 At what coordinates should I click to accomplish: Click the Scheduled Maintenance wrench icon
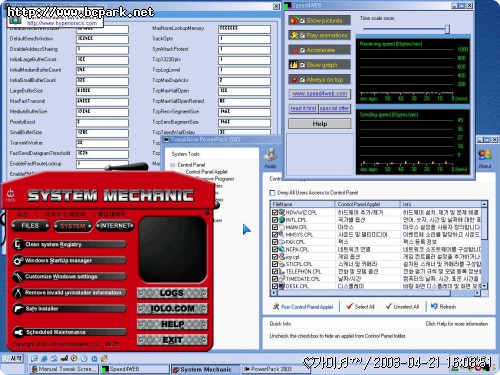(x=18, y=332)
